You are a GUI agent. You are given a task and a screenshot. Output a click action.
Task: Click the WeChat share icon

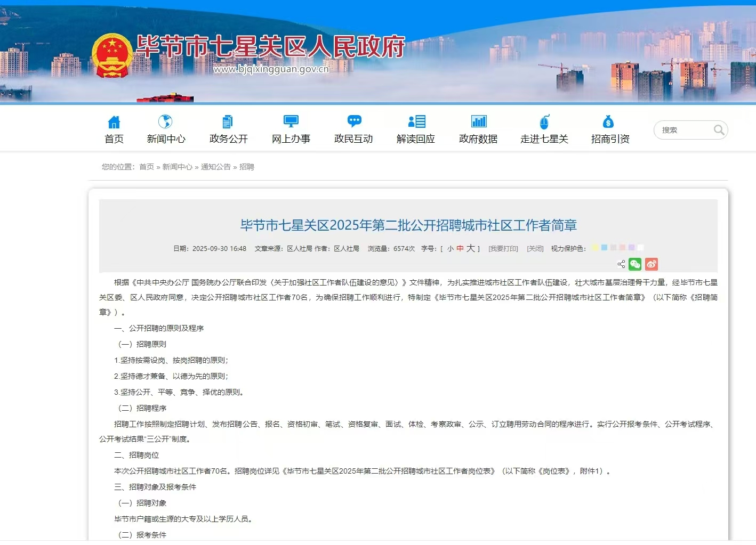click(x=635, y=264)
